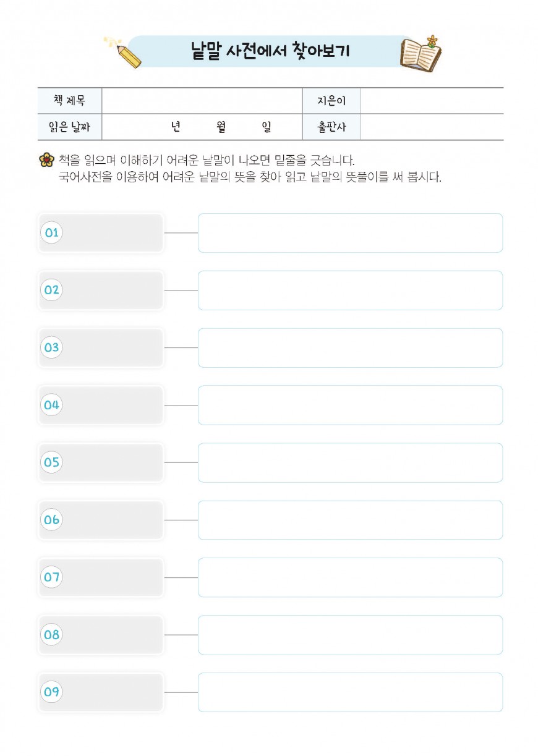Click the 일 label in date row
Screen dimensions: 538x756
tap(267, 127)
